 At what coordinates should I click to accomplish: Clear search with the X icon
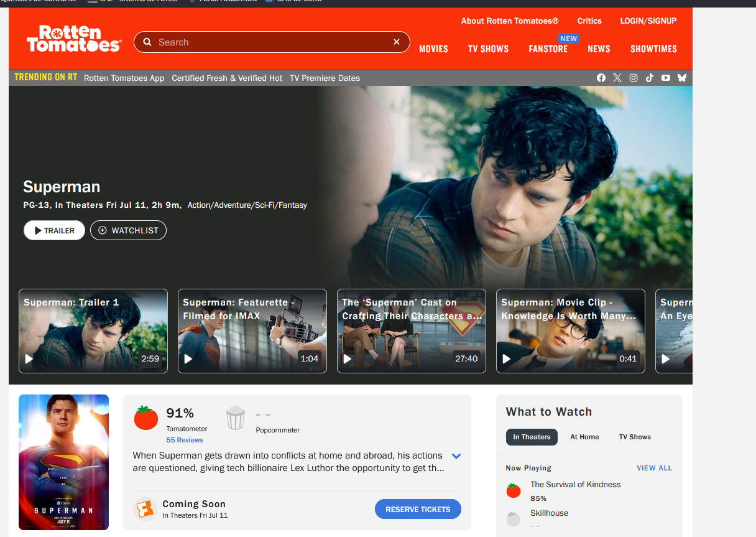(x=397, y=42)
